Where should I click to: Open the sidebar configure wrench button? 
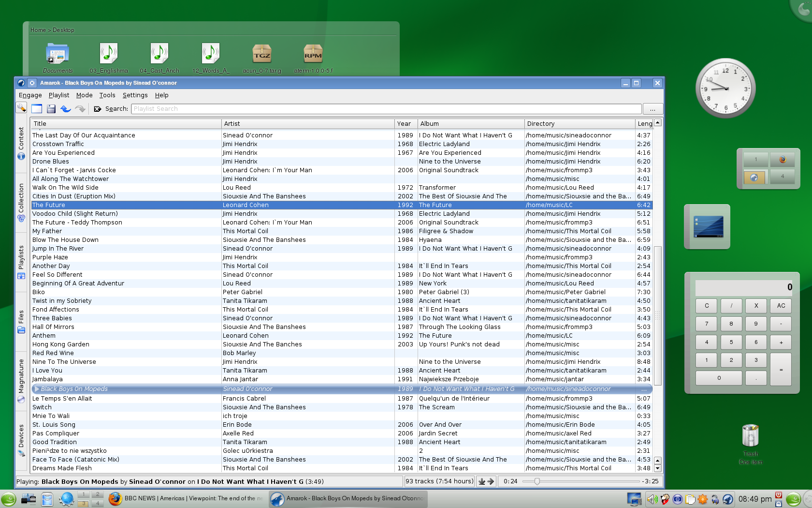(21, 108)
